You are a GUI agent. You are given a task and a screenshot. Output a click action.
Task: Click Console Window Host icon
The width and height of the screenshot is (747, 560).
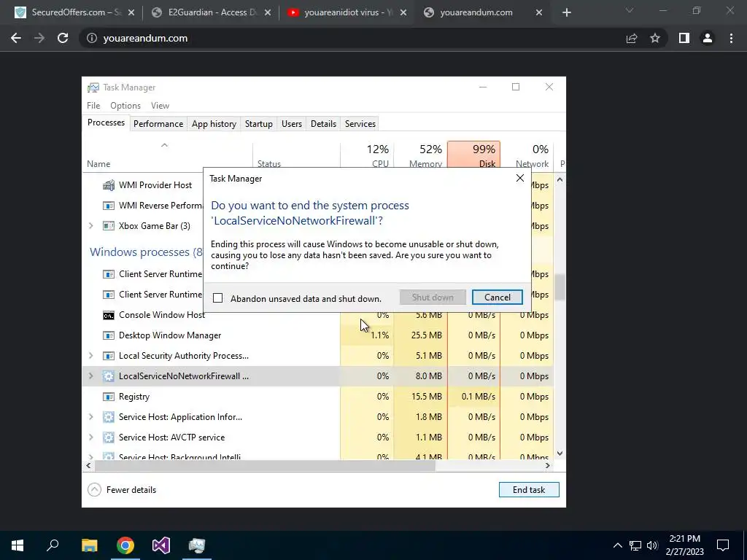[109, 315]
